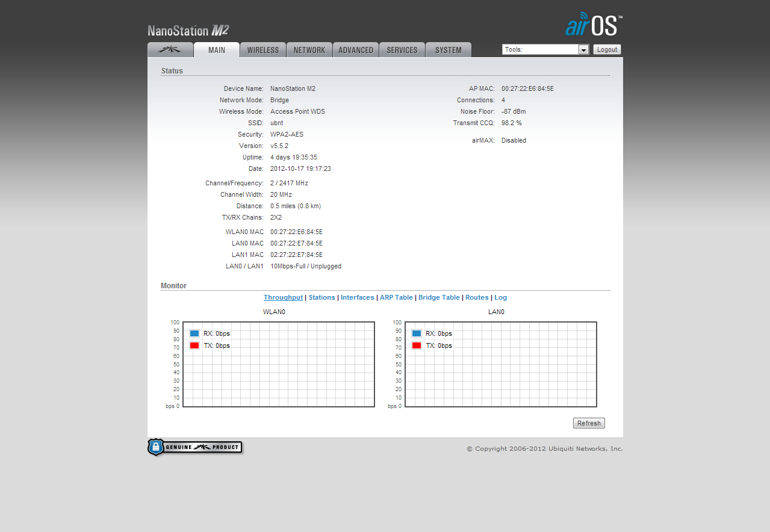Viewport: 770px width, 532px height.
Task: Open the Stations monitor link
Action: (321, 297)
